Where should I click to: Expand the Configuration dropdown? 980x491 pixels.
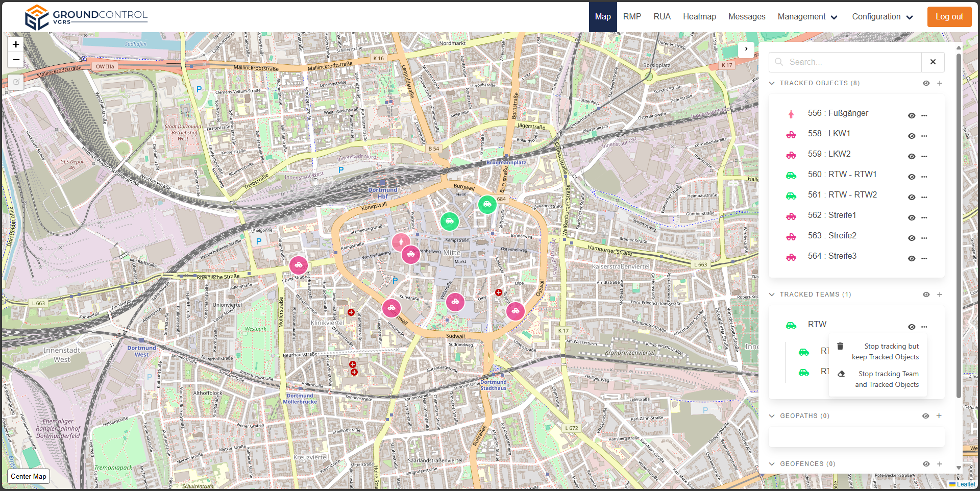(882, 17)
